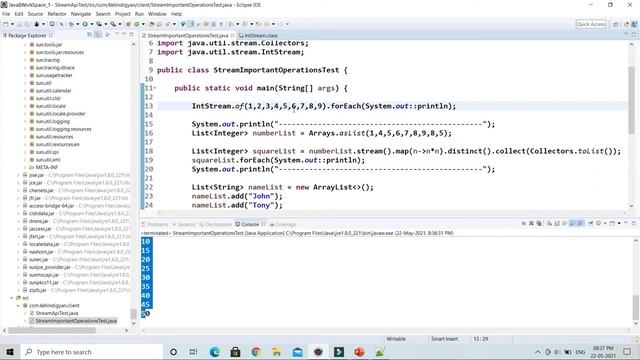This screenshot has width=640, height=360.
Task: Open the Open Console dropdown
Action: (x=619, y=223)
